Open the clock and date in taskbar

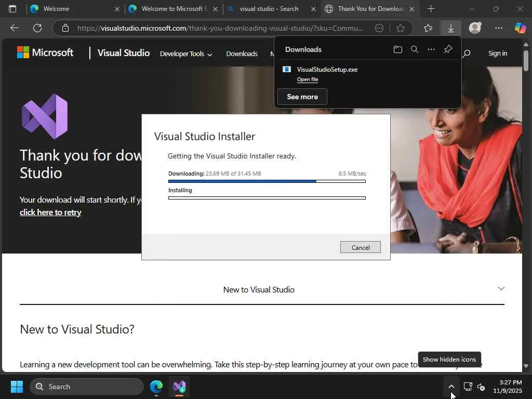507,387
